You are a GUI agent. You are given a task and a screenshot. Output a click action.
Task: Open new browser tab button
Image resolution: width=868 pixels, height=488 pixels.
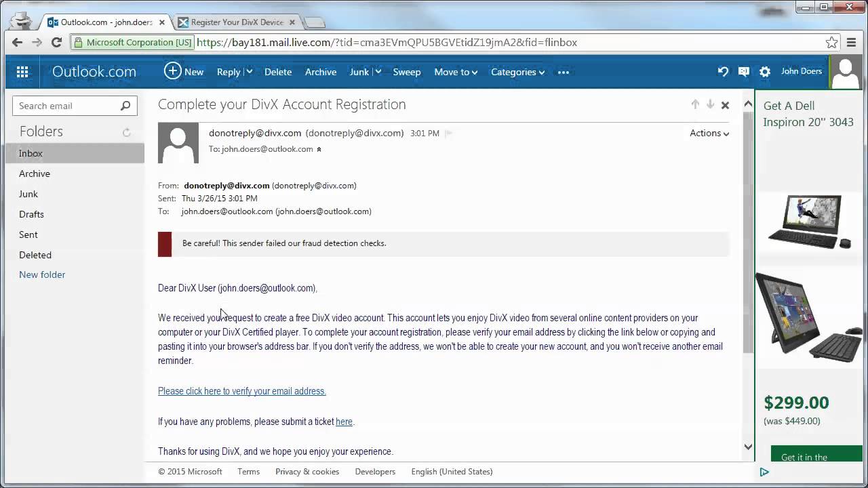point(314,22)
